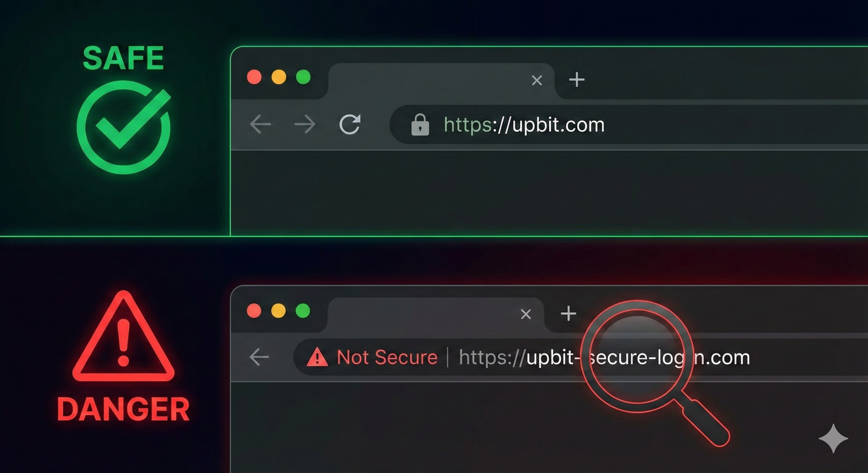Viewport: 868px width, 473px height.
Task: Reload the page in the upbit.com browser
Action: click(x=350, y=124)
